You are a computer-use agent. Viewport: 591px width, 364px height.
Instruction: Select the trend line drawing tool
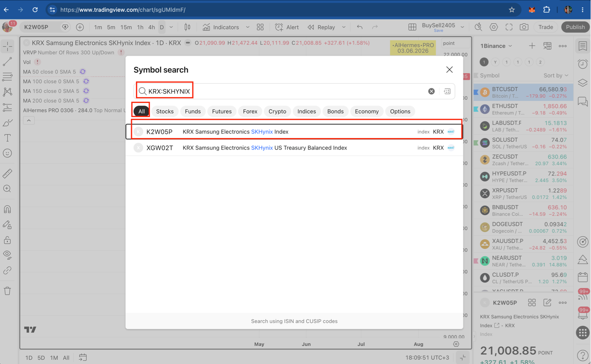7,61
